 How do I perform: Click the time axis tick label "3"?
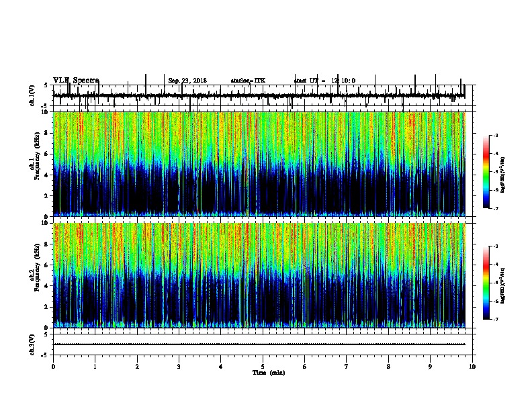179,367
